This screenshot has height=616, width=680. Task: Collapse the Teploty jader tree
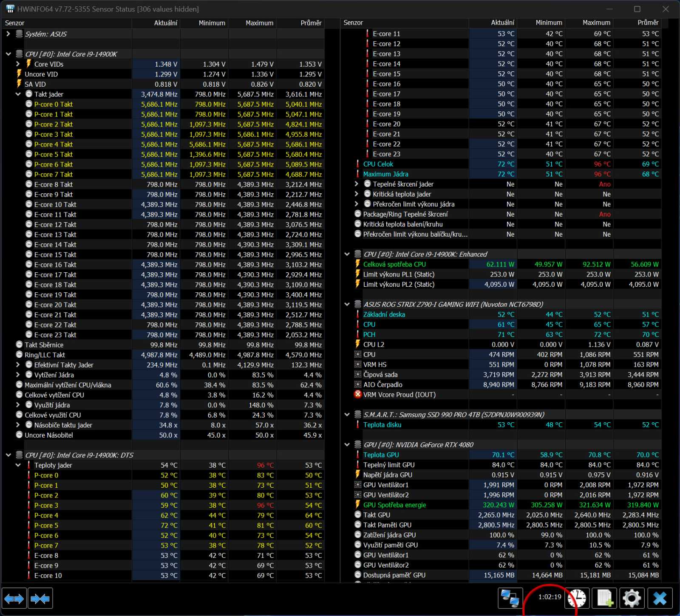[x=18, y=465]
